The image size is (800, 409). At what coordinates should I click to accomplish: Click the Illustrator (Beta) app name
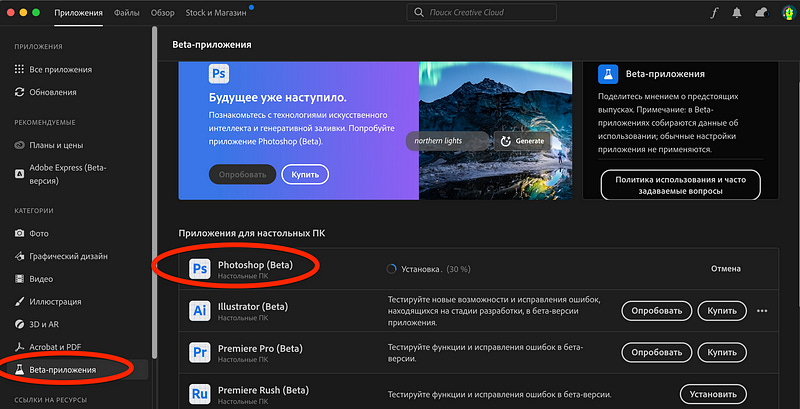click(x=253, y=306)
